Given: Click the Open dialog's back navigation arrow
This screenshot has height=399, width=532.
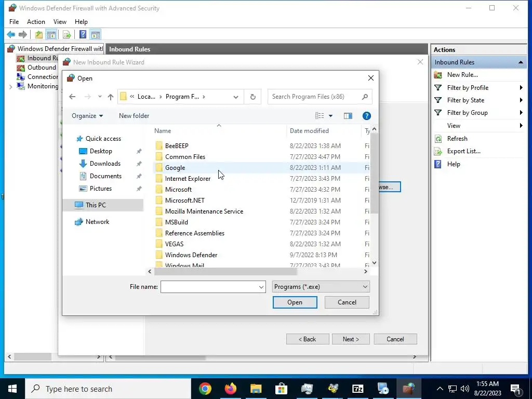Looking at the screenshot, I should click(72, 97).
